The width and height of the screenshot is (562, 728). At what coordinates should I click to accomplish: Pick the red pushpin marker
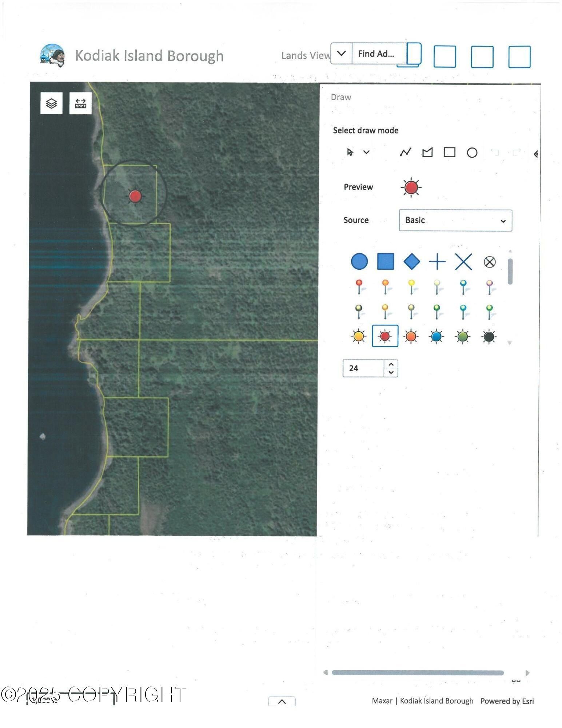359,286
